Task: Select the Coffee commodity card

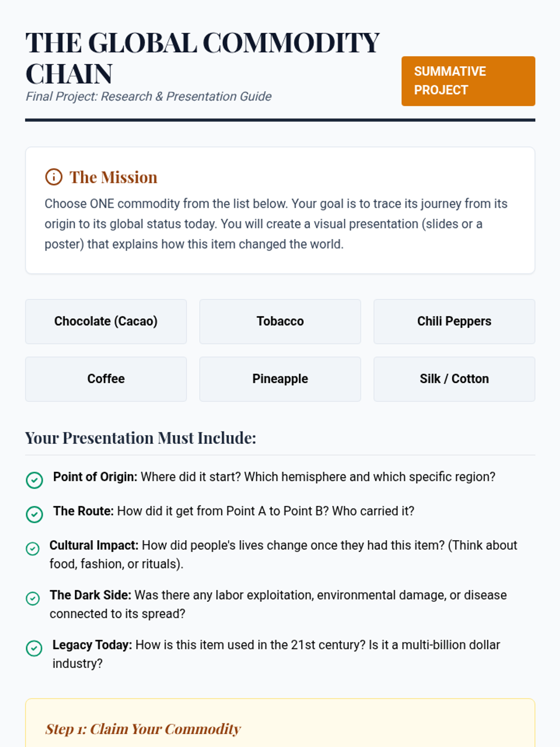Action: (x=106, y=379)
